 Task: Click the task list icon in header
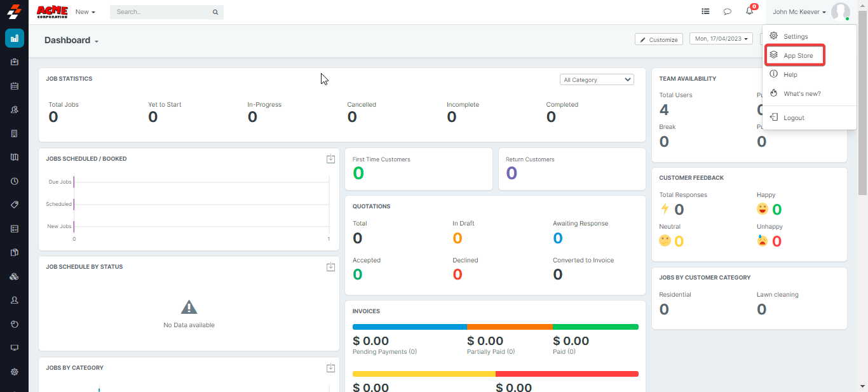705,11
